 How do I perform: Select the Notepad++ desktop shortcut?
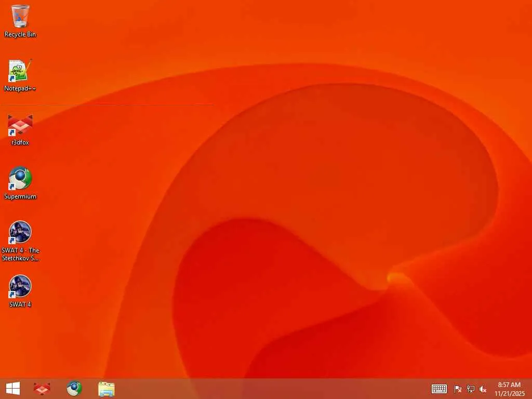[x=20, y=75]
